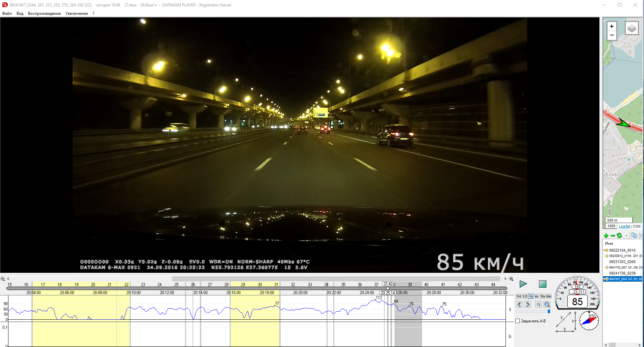Viewport: 644px width, 347px height.
Task: Enable the Зациклить A-B checkbox
Action: point(518,321)
